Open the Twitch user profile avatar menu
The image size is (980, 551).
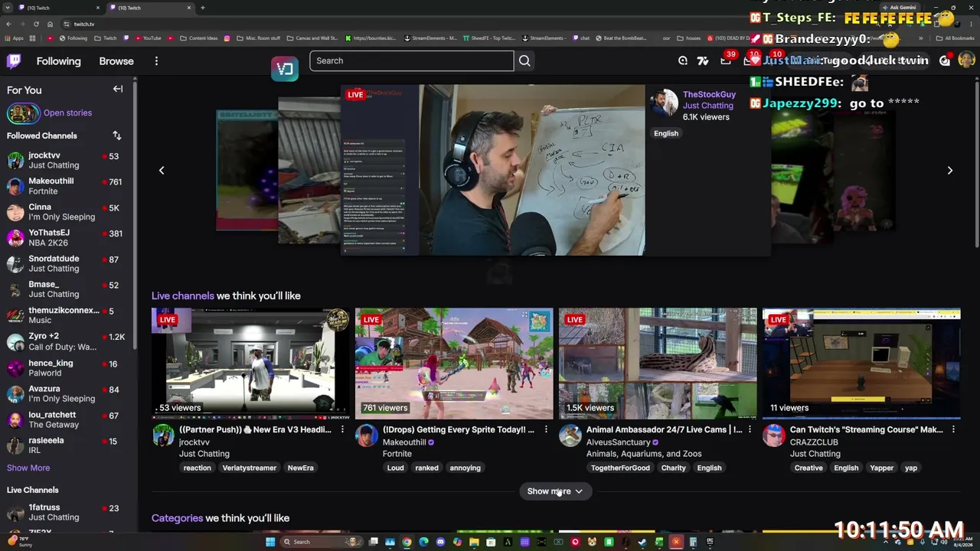coord(966,60)
